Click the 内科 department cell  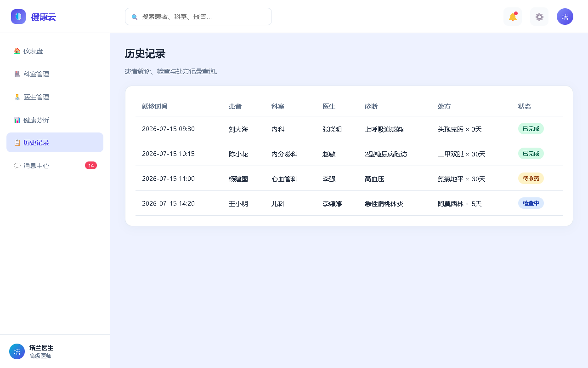pyautogui.click(x=278, y=129)
